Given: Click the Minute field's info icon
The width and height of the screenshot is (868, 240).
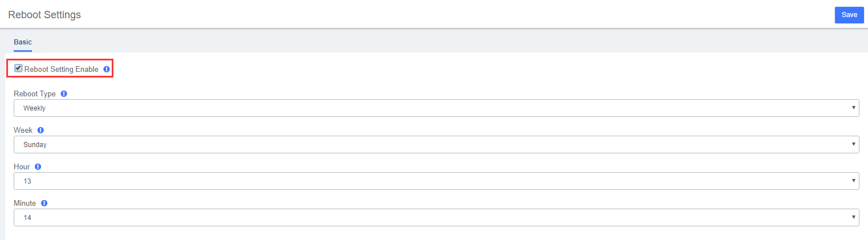Looking at the screenshot, I should [x=44, y=203].
